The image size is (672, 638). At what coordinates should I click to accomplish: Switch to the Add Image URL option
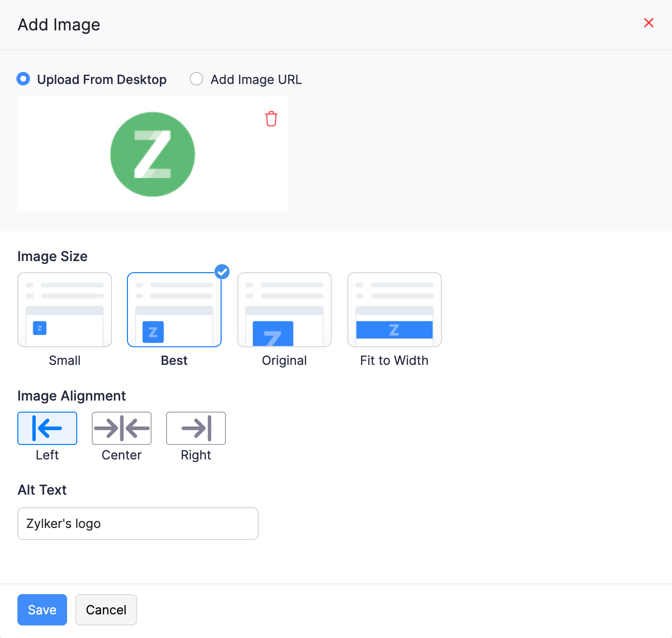pyautogui.click(x=196, y=79)
